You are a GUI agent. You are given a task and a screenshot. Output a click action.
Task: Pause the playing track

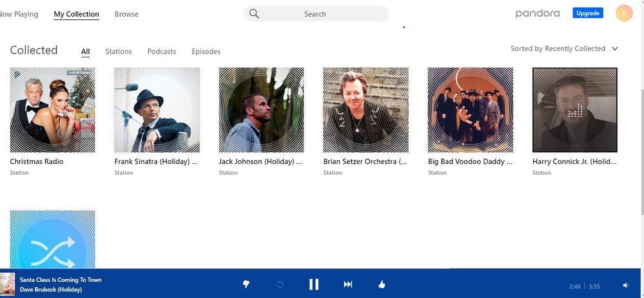[x=314, y=284]
